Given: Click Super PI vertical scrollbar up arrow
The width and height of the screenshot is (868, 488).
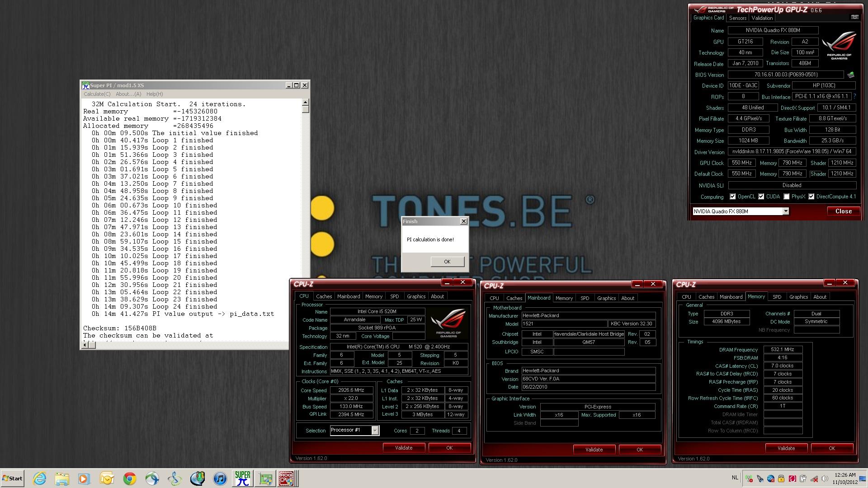Looking at the screenshot, I should (306, 102).
